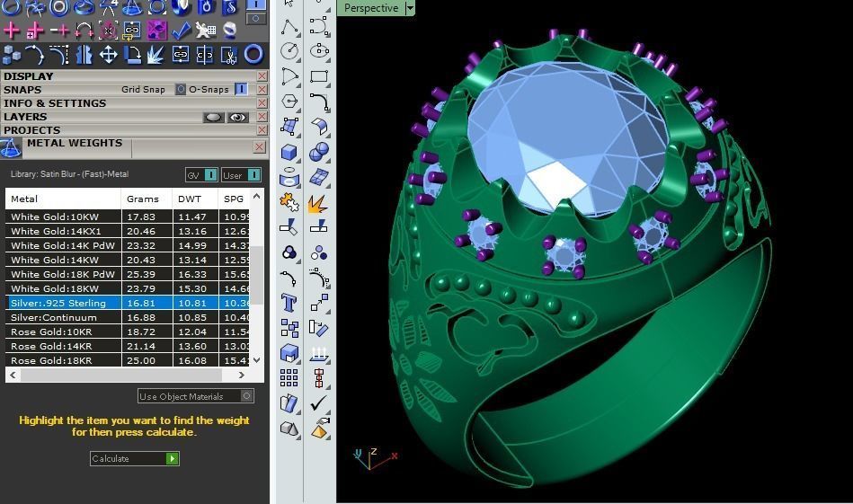Toggle the GV switch

(210, 175)
